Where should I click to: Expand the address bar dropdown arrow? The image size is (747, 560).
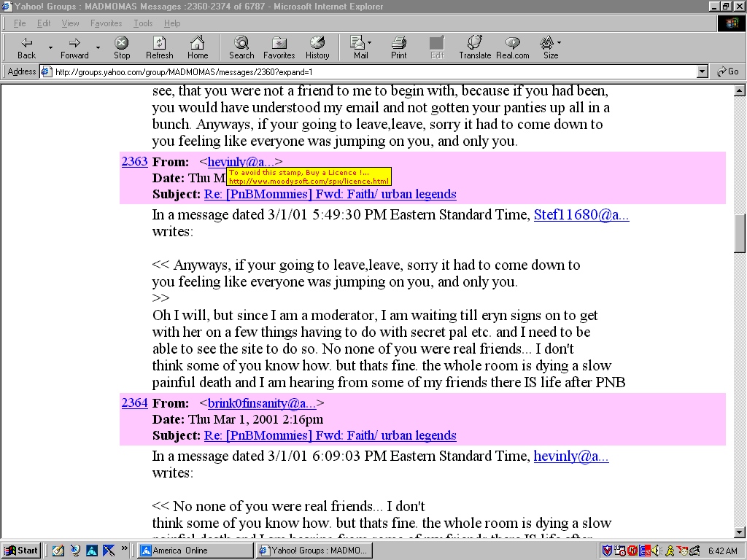702,72
